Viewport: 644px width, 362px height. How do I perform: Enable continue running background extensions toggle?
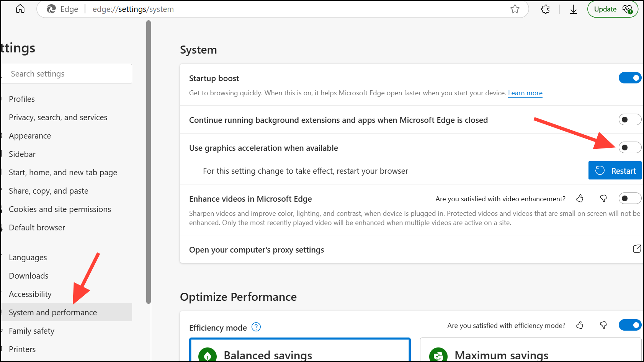click(x=630, y=120)
